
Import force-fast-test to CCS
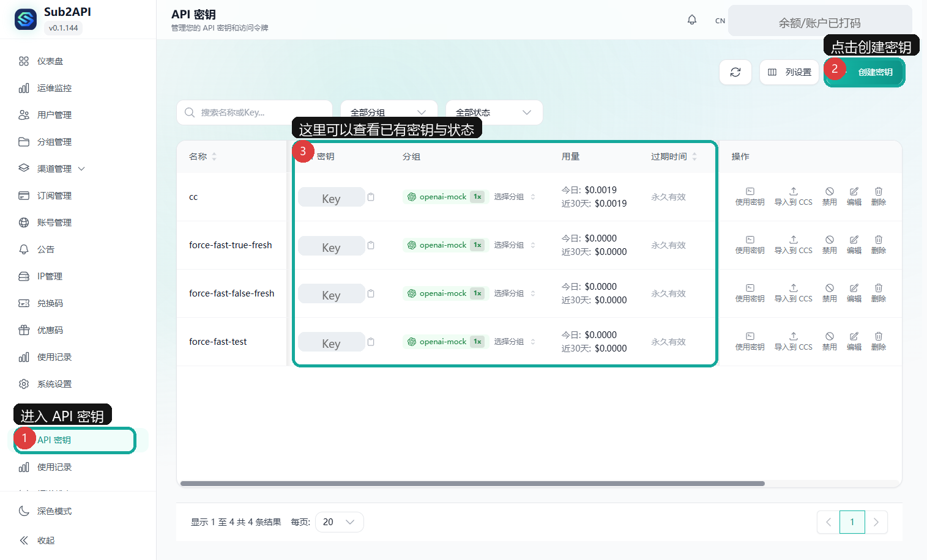click(x=794, y=341)
